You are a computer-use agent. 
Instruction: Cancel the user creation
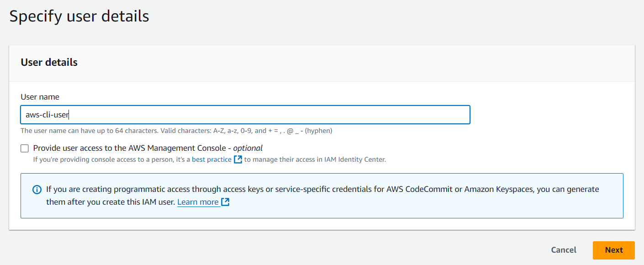pyautogui.click(x=564, y=250)
